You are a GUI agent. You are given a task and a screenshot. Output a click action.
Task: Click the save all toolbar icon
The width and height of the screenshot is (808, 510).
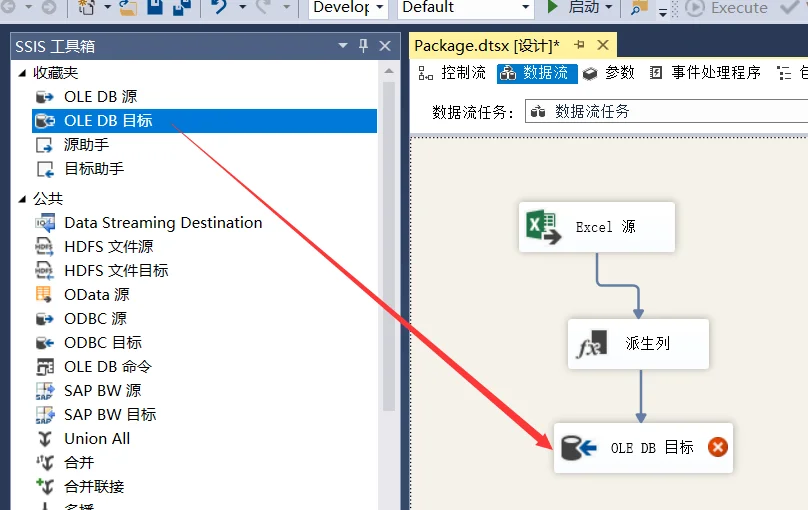(x=181, y=7)
